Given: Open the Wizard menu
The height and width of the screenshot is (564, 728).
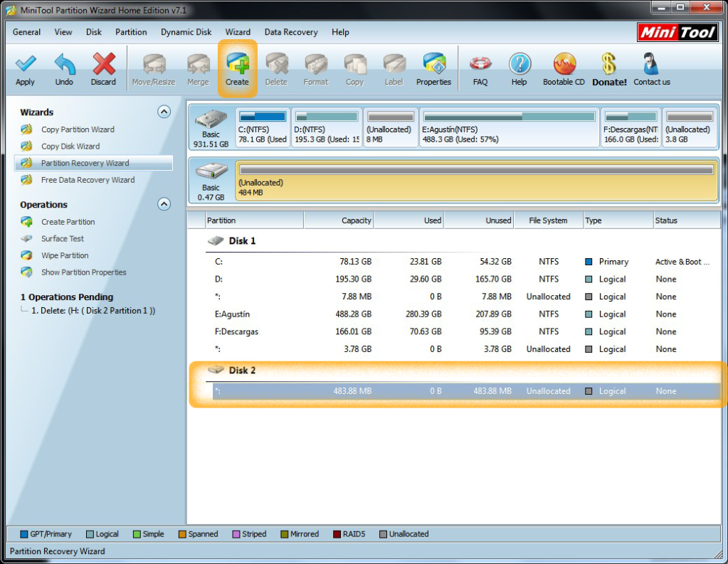Looking at the screenshot, I should [x=238, y=32].
